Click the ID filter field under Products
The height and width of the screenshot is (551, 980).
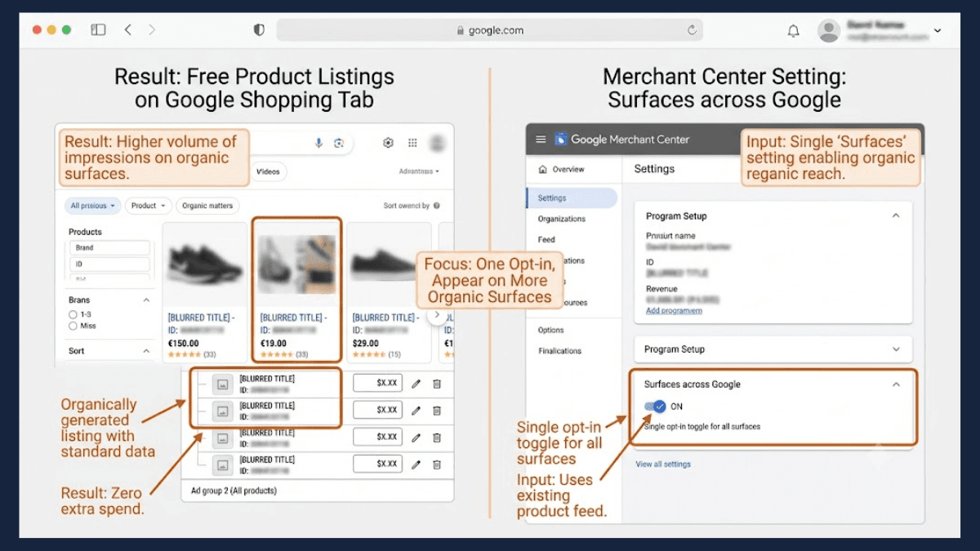coord(109,264)
